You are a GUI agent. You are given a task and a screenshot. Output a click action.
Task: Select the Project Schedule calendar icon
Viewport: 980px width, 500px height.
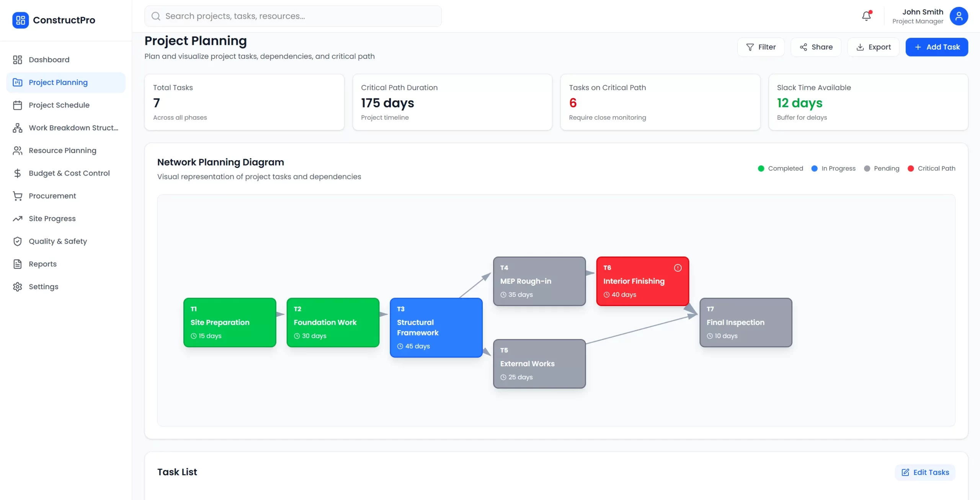point(18,105)
